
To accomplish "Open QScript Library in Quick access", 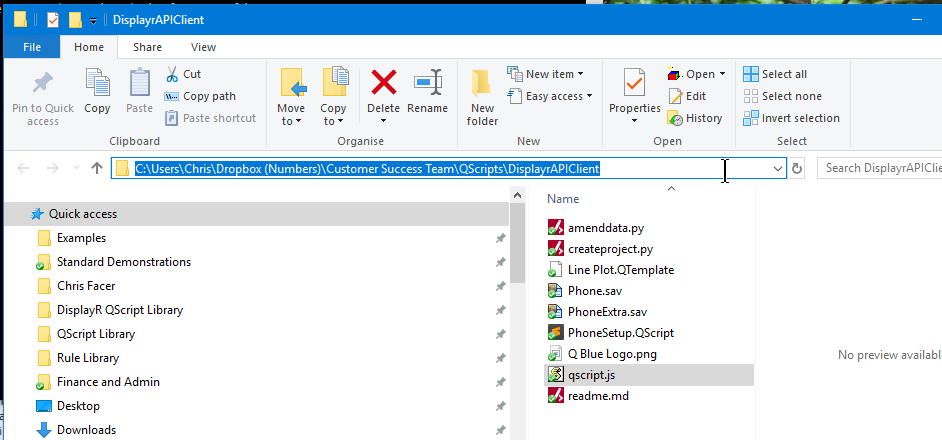I will click(96, 334).
